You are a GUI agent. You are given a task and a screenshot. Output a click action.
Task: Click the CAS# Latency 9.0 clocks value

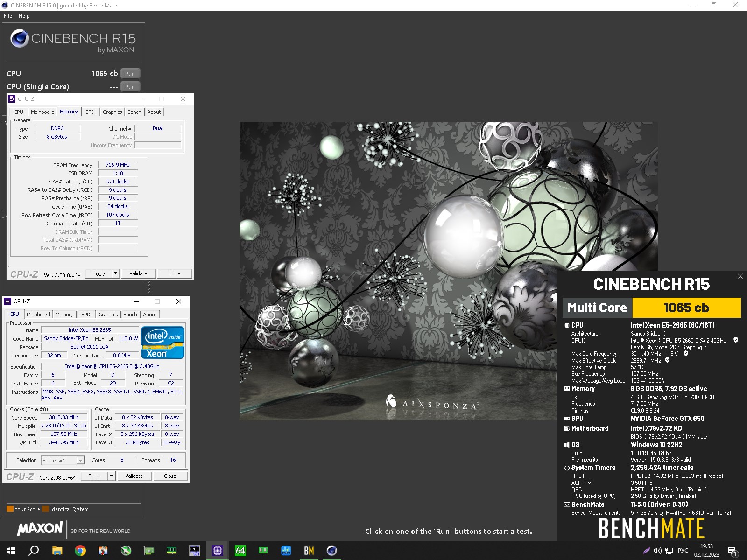pyautogui.click(x=118, y=182)
